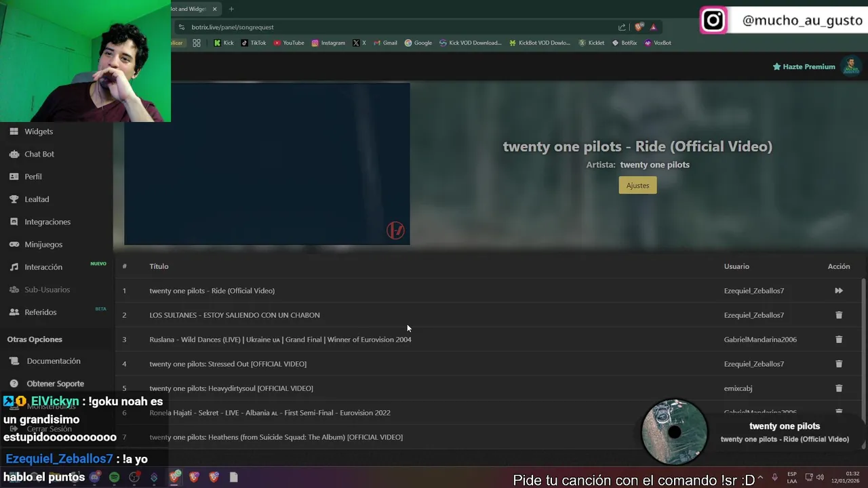Open Interacción menu item

click(43, 267)
